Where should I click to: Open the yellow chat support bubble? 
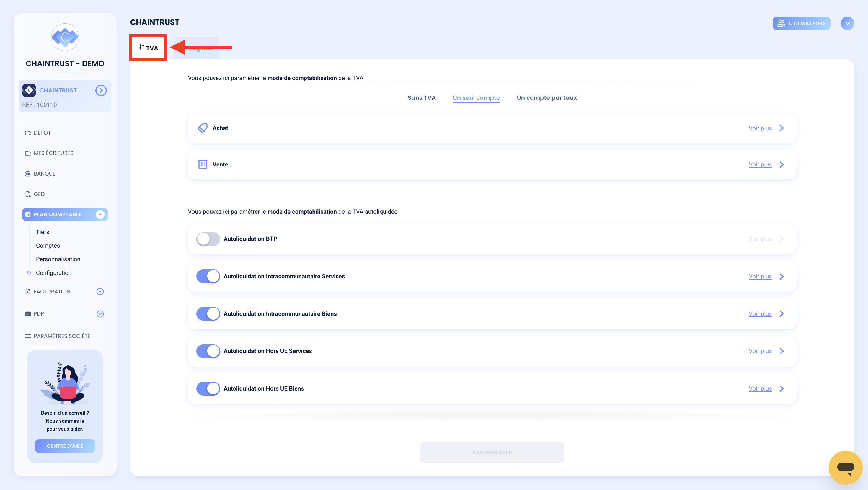(846, 468)
